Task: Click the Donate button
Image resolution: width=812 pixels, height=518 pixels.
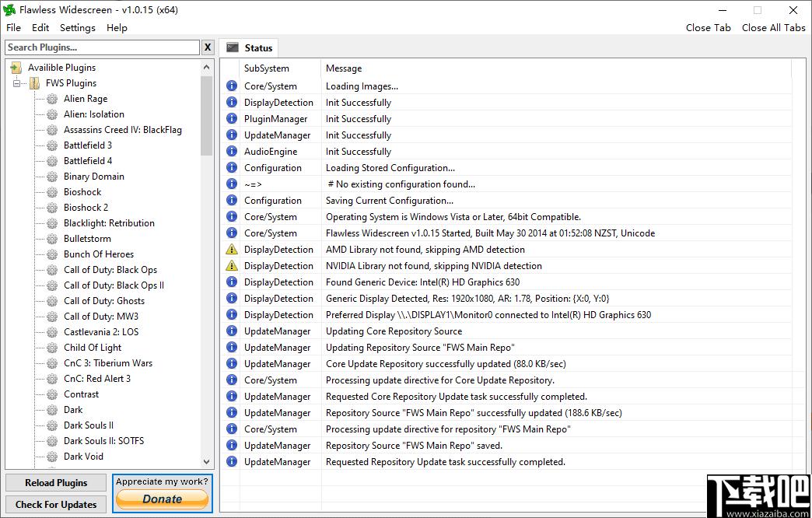Action: point(162,499)
